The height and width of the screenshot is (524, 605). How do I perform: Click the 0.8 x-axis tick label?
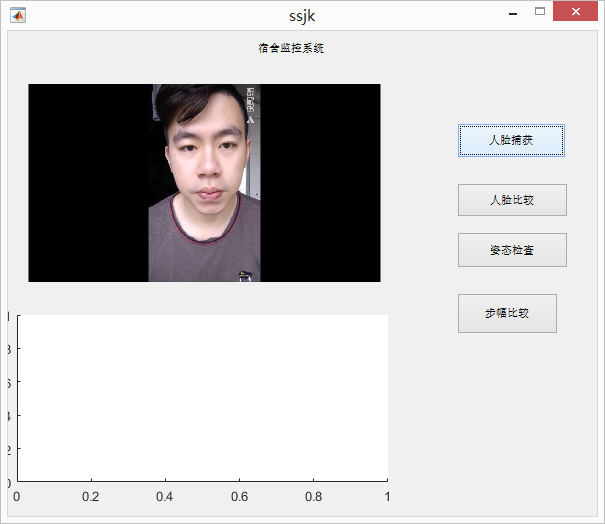(x=313, y=496)
